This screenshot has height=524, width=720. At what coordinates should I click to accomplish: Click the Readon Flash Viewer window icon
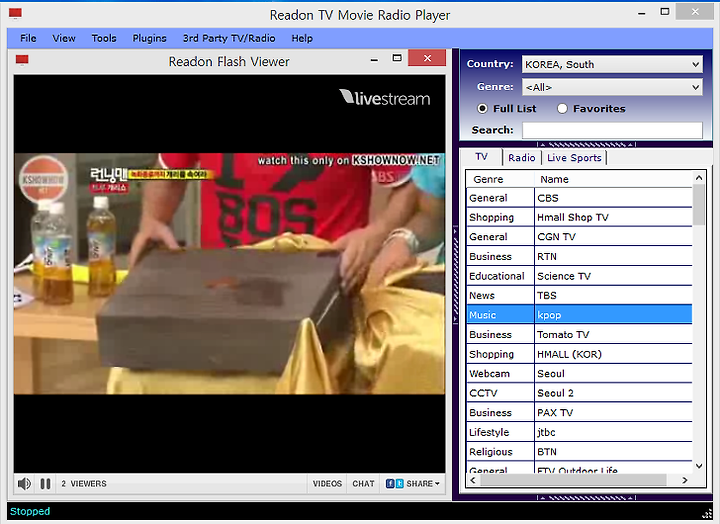pos(22,60)
